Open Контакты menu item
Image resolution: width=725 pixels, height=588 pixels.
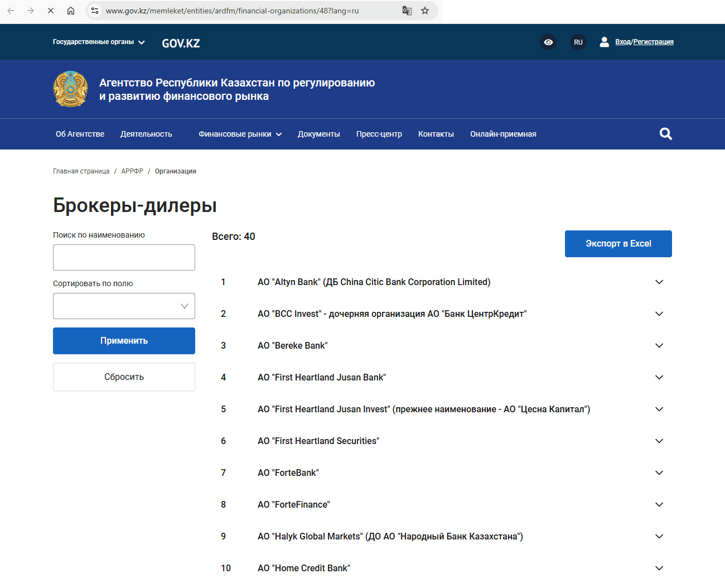coord(436,134)
